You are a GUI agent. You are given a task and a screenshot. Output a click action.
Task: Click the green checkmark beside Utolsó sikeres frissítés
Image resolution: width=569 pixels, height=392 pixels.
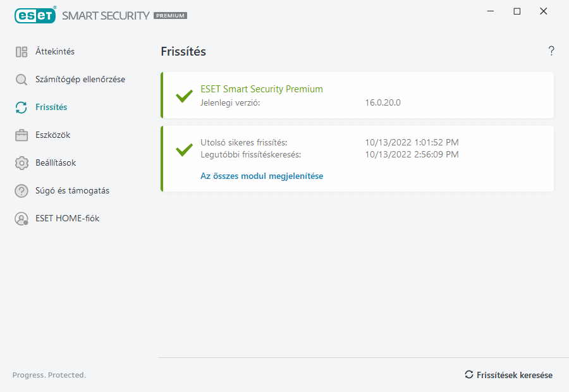click(x=184, y=149)
